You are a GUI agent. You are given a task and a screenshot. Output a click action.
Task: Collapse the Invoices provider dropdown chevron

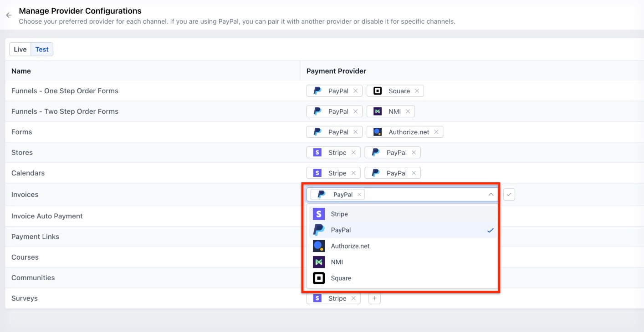[x=491, y=195]
